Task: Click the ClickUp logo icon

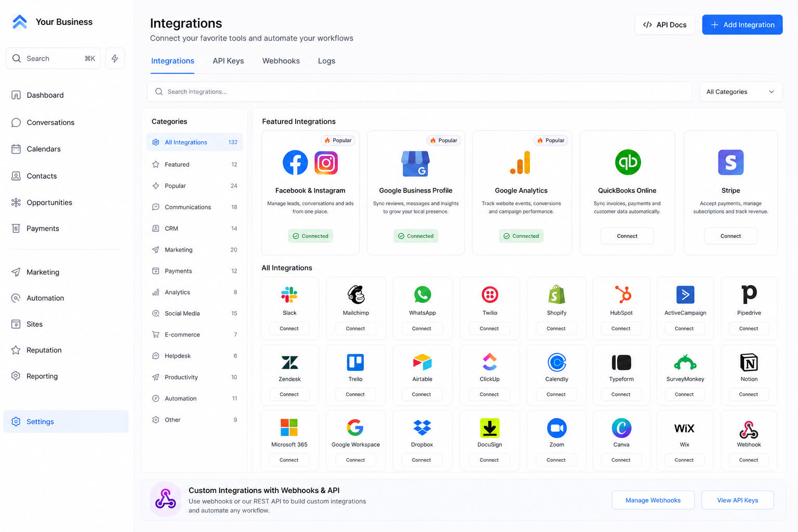Action: point(490,362)
